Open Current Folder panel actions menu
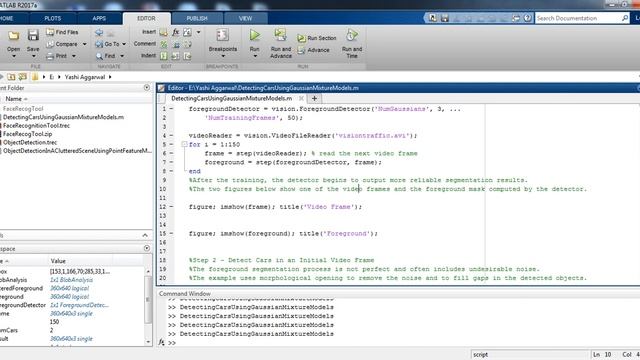This screenshot has height=360, width=640. [147, 88]
